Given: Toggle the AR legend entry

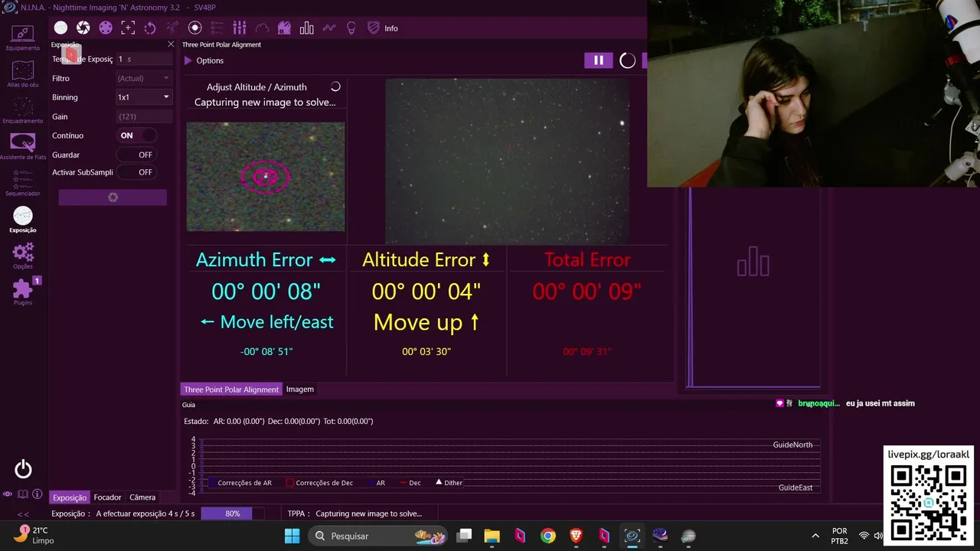Looking at the screenshot, I should tap(375, 483).
